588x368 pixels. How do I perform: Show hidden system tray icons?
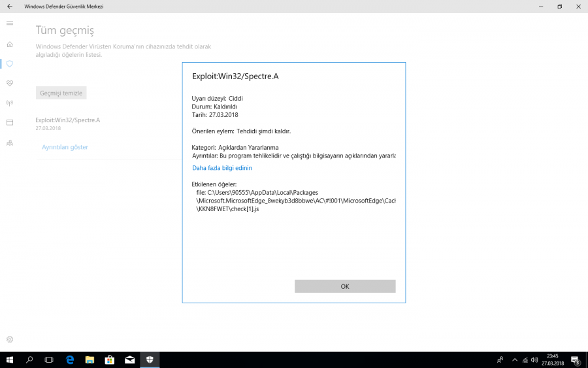(515, 360)
